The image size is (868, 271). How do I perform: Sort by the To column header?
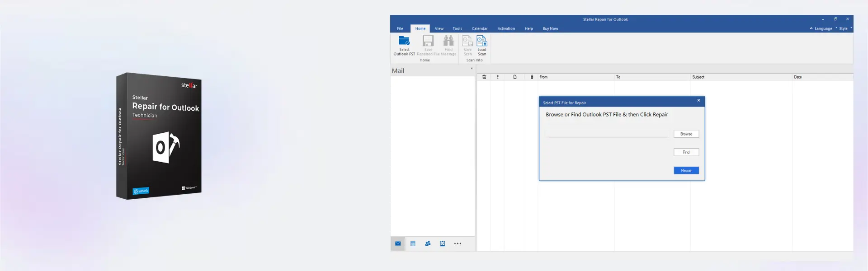point(652,77)
